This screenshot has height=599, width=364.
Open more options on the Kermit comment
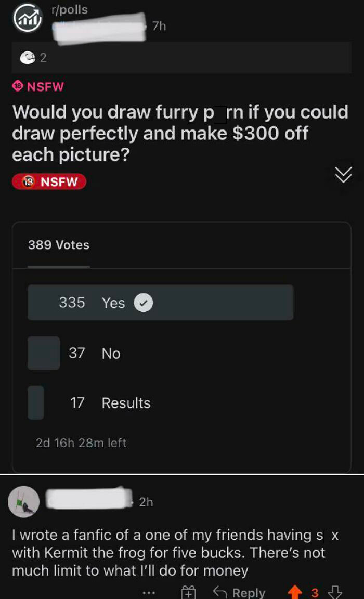click(149, 592)
